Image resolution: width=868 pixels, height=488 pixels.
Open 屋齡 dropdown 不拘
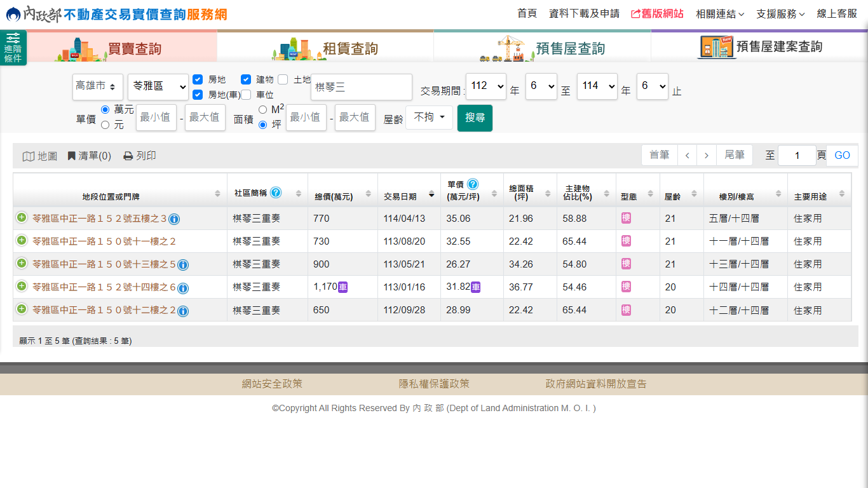429,118
